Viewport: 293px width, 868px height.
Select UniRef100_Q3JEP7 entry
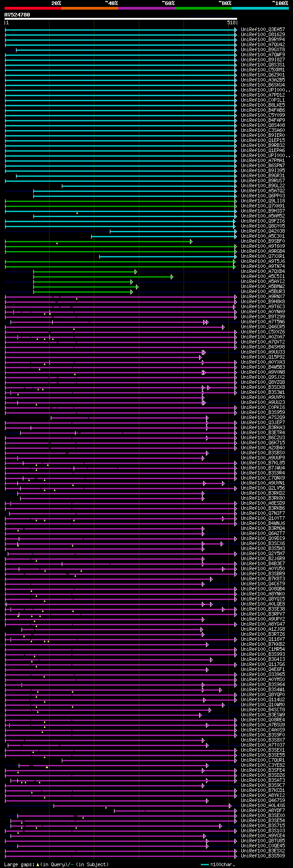tap(263, 423)
